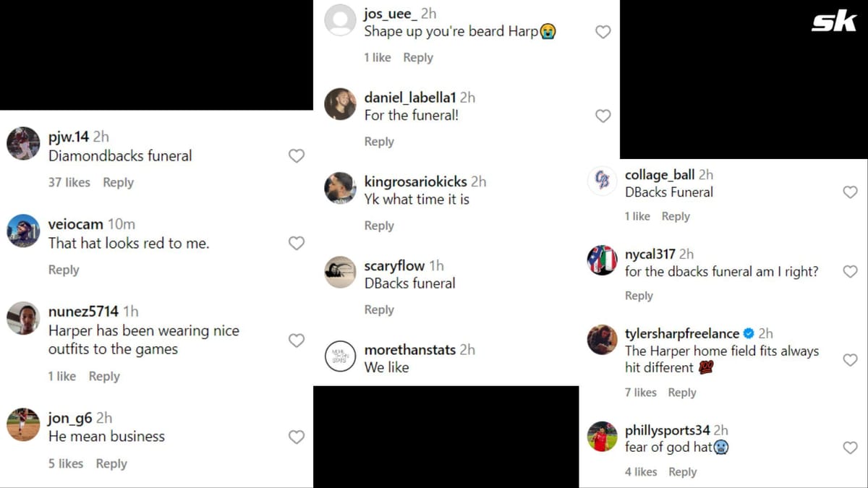View the 37 likes on pjw.14's comment
Image resolution: width=868 pixels, height=488 pixels.
pyautogui.click(x=69, y=182)
